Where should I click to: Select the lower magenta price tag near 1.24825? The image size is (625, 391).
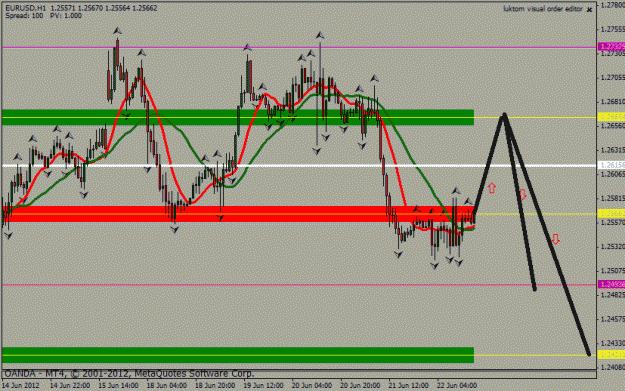pyautogui.click(x=611, y=285)
